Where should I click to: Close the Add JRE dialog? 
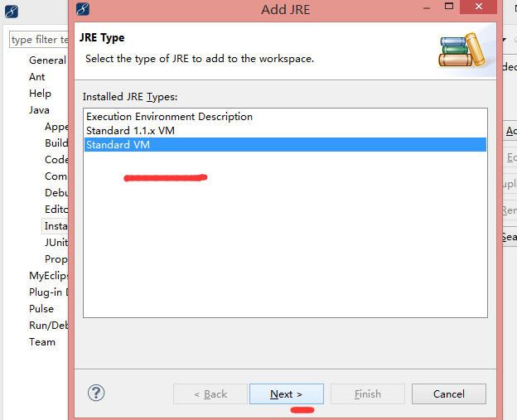[478, 7]
